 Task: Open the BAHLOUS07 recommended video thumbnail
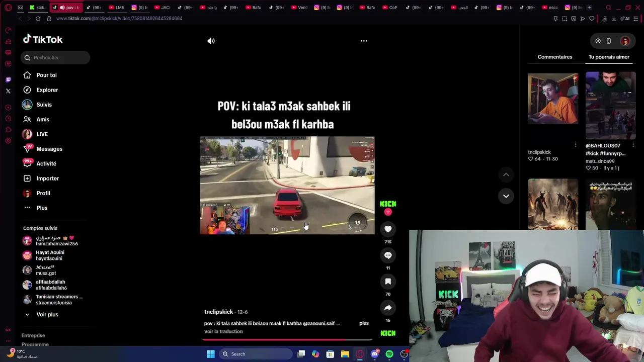(x=610, y=106)
